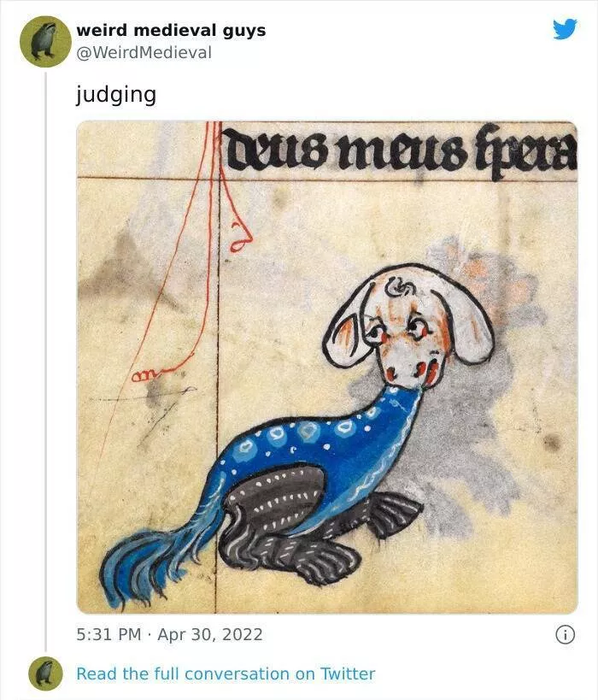Screen dimensions: 598x700
Task: Click the Apr 30, 2022 date
Action: [210, 634]
